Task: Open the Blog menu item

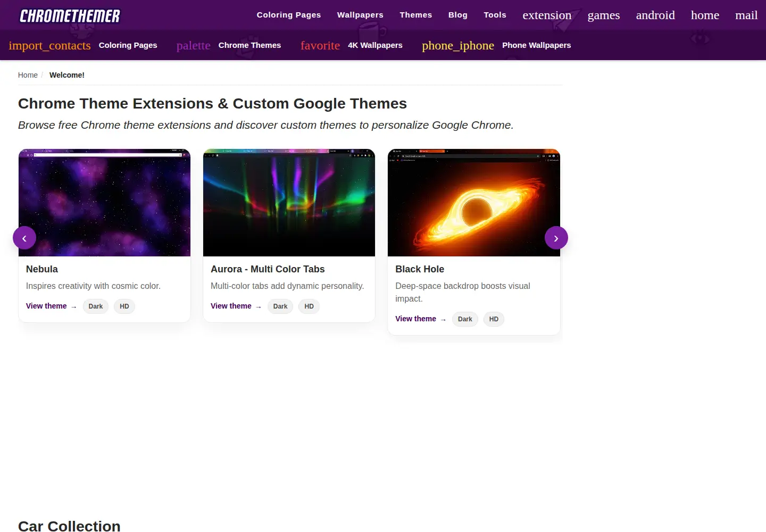Action: pyautogui.click(x=458, y=15)
